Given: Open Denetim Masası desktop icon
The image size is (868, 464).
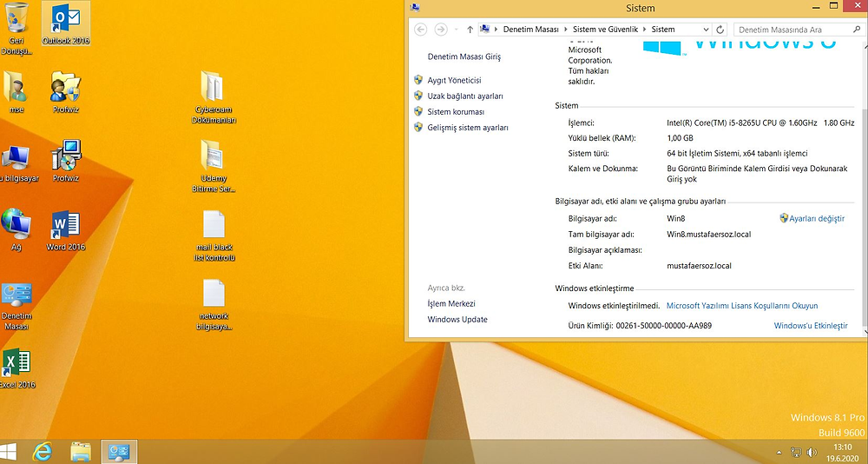Looking at the screenshot, I should 16,307.
